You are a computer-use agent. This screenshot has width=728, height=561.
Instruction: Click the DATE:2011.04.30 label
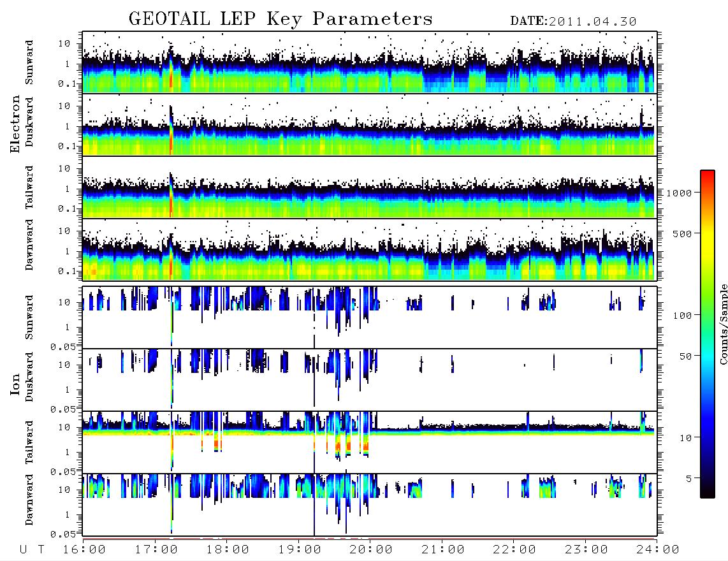coord(573,22)
